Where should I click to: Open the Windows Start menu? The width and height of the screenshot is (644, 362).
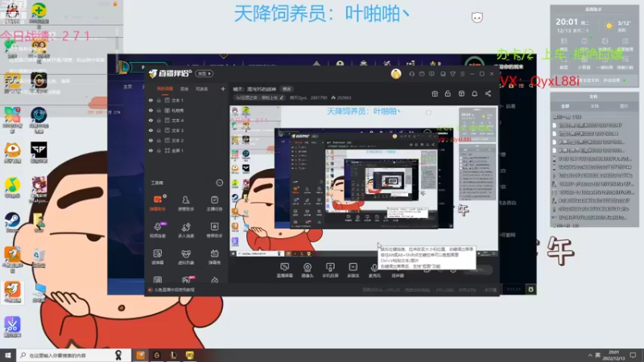(8, 356)
